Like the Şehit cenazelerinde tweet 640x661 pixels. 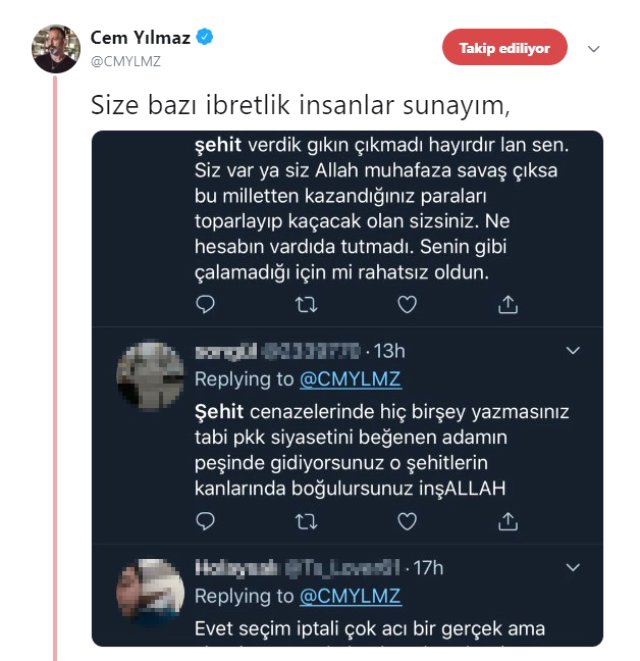tap(407, 521)
